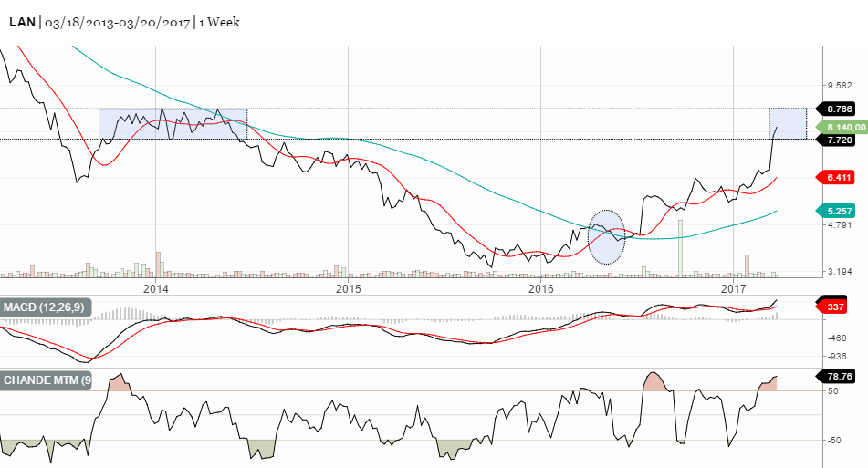Select the CHANDE MTM indicator label
Image resolution: width=868 pixels, height=468 pixels.
(x=47, y=380)
